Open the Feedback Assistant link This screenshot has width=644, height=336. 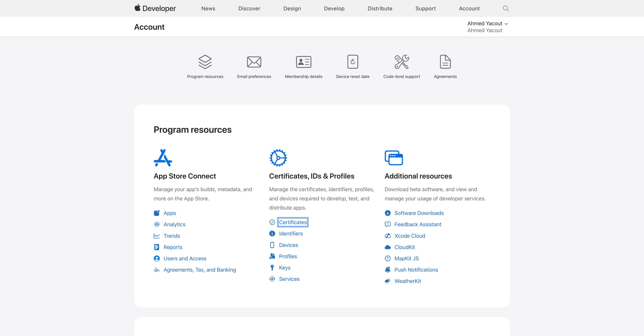pos(418,224)
